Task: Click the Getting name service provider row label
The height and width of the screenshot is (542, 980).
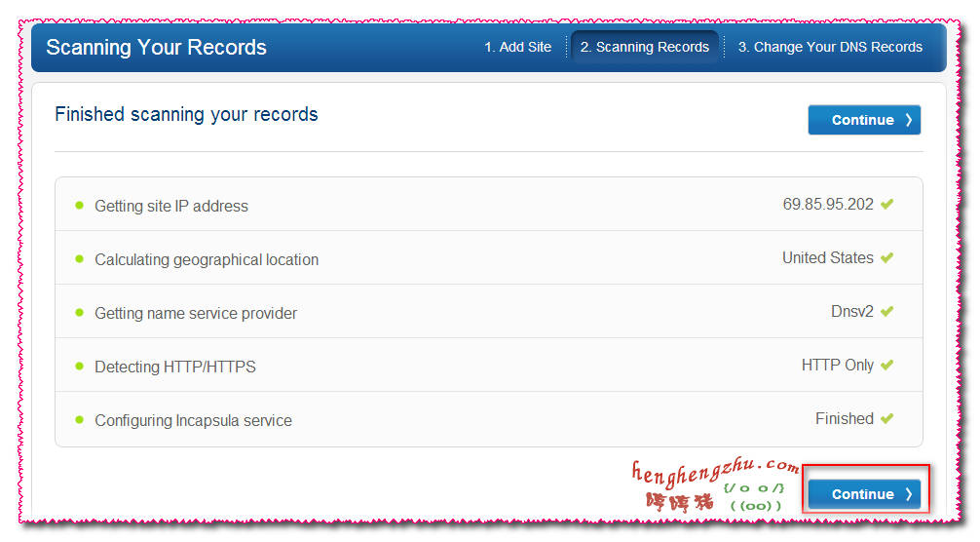Action: click(x=196, y=313)
